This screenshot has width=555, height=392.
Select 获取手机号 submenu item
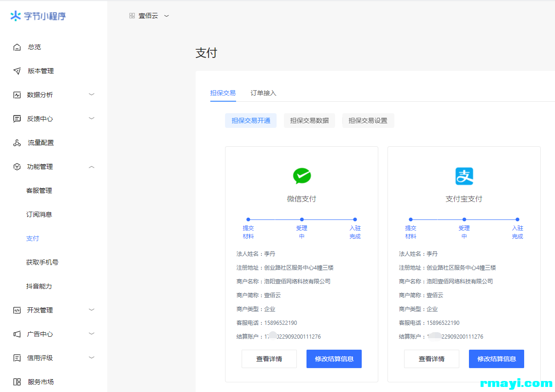coord(42,262)
